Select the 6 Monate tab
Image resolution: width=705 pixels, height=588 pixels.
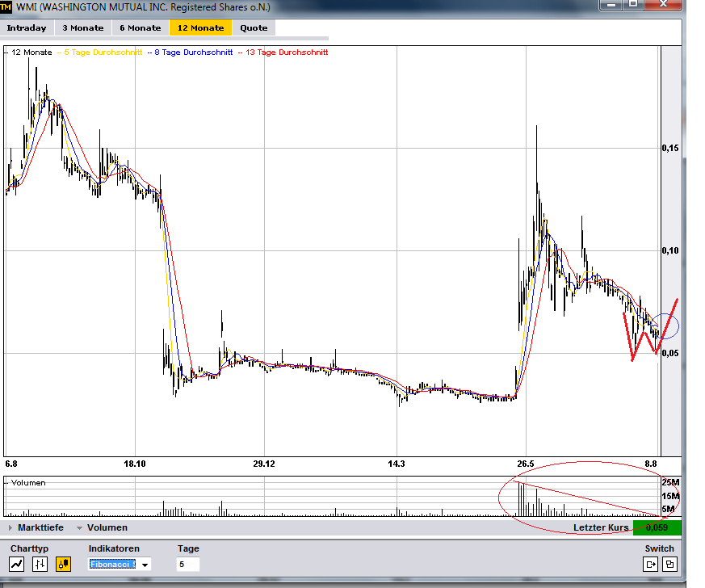pos(141,28)
